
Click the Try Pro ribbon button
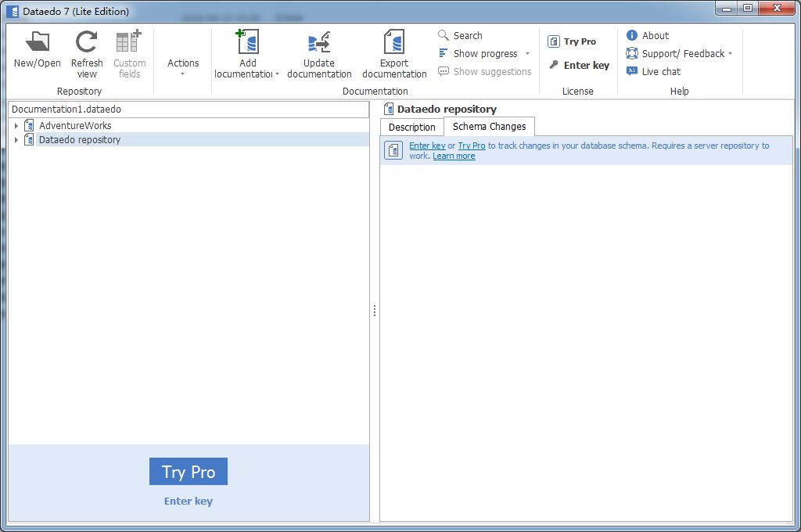tap(572, 41)
